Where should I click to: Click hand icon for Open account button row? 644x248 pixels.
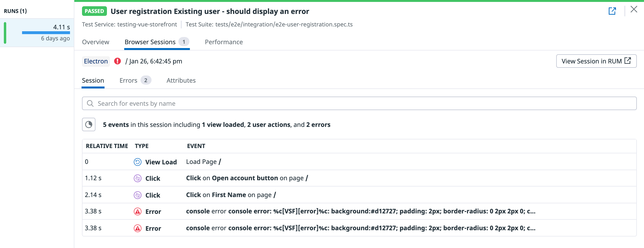point(137,178)
